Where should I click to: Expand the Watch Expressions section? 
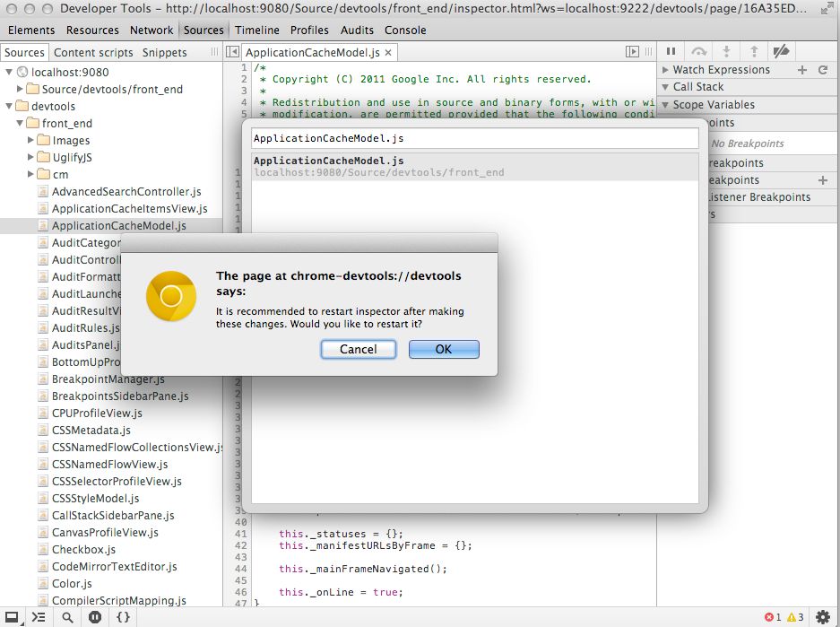click(665, 70)
